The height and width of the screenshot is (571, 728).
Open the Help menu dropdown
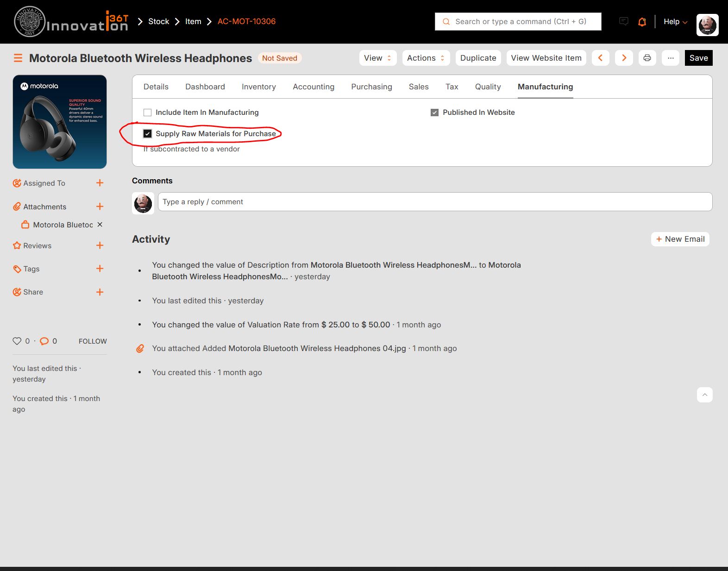point(675,22)
